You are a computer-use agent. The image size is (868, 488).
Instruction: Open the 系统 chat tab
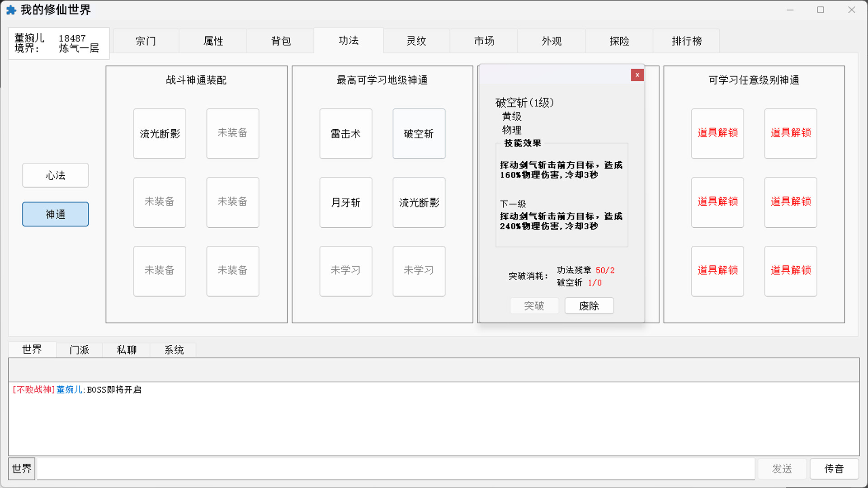point(174,349)
